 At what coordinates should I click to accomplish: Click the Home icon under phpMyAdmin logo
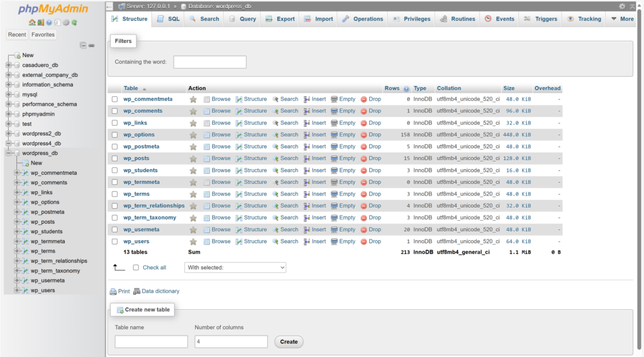coord(32,23)
